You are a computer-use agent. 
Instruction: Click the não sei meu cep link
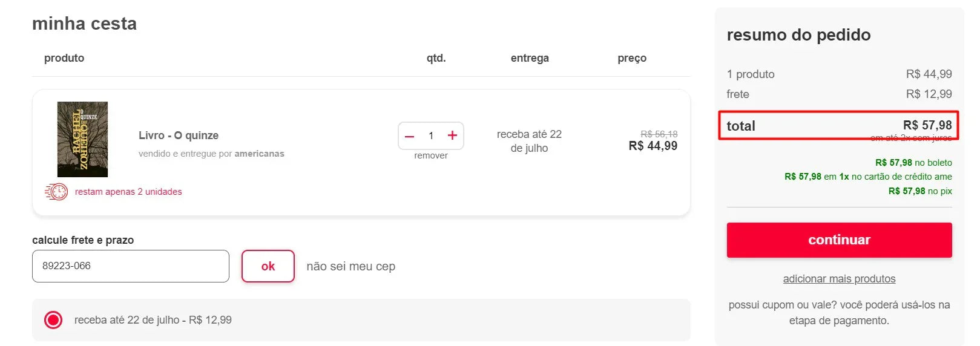350,266
